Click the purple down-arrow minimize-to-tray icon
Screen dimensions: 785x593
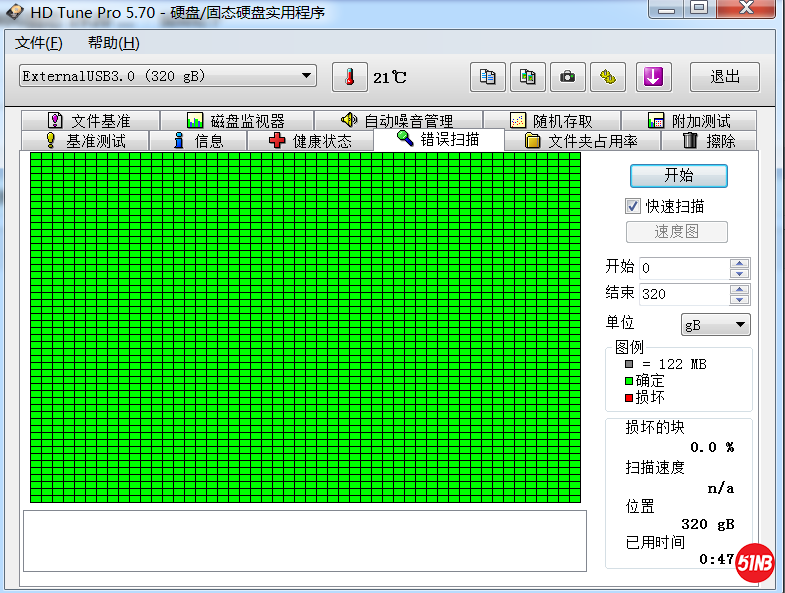pyautogui.click(x=653, y=77)
